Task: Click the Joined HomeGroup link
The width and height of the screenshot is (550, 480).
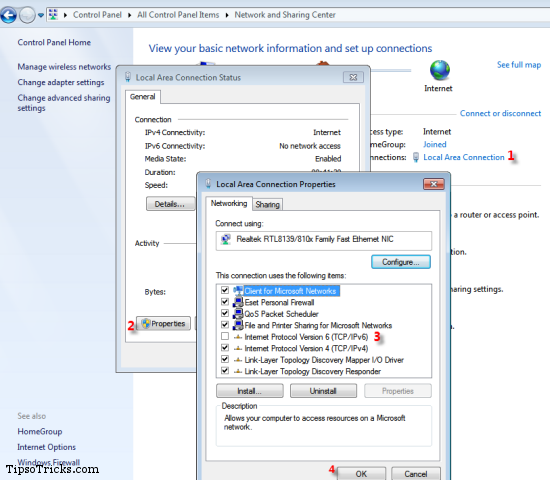Action: point(435,144)
